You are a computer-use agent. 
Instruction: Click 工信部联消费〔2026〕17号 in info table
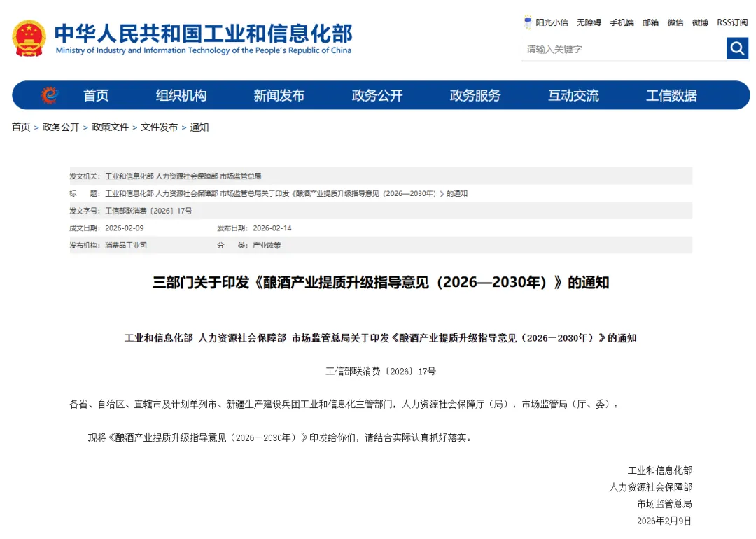click(x=148, y=211)
